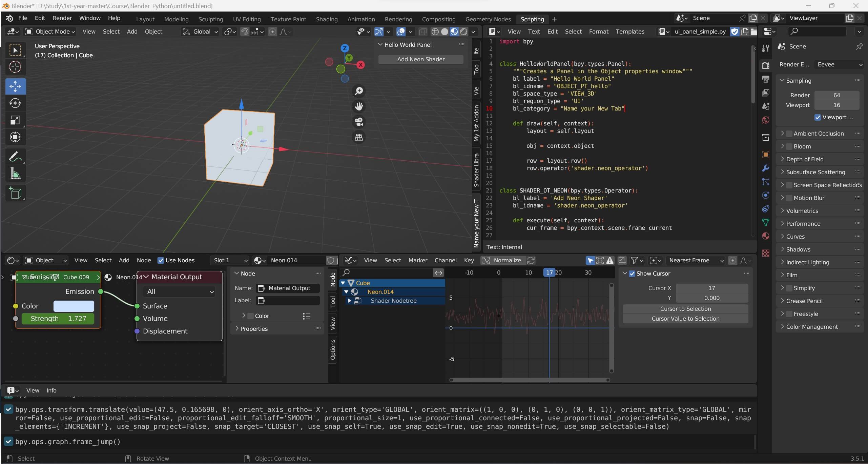Toggle perspective/orthographic grid icon in viewport
This screenshot has width=868, height=464.
(x=358, y=137)
